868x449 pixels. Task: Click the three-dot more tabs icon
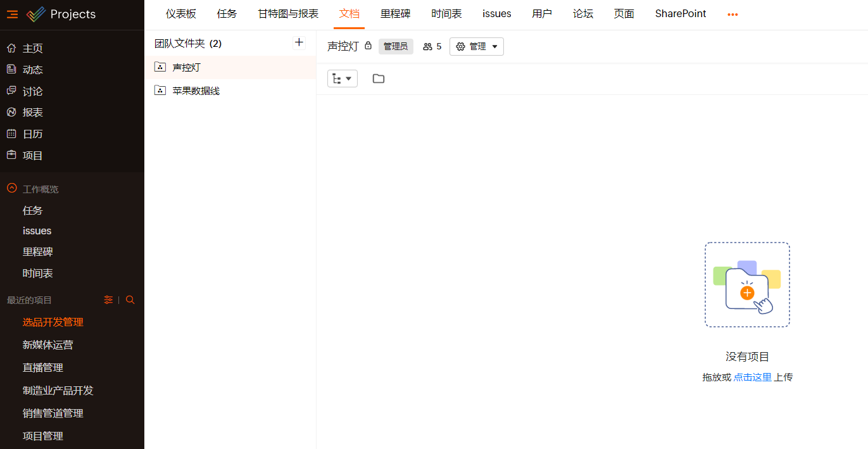(733, 15)
